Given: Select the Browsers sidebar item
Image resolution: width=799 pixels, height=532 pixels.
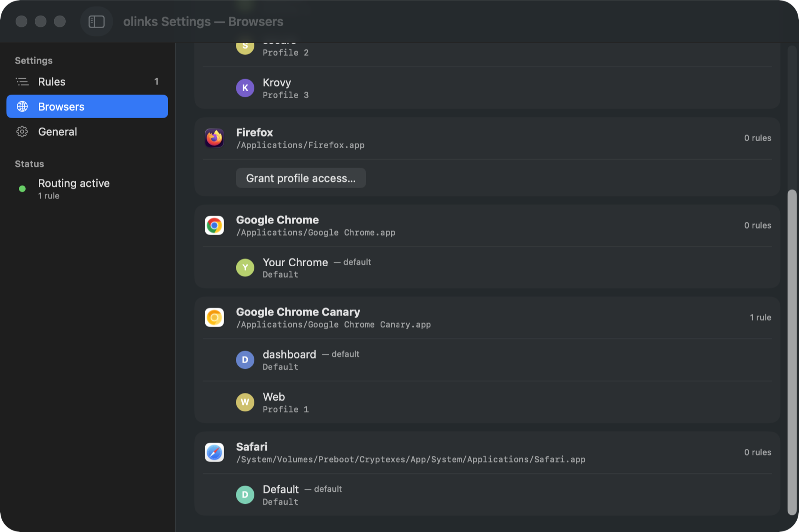Looking at the screenshot, I should pos(87,106).
